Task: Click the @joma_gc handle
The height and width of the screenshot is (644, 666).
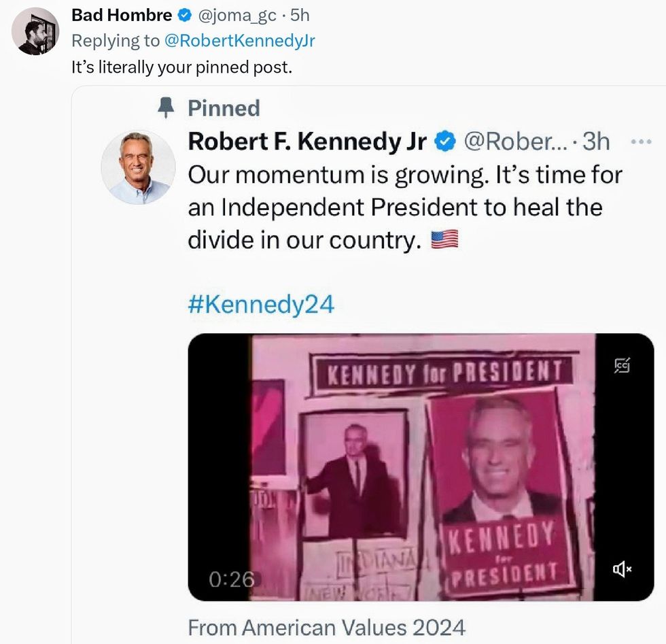Action: (x=236, y=15)
